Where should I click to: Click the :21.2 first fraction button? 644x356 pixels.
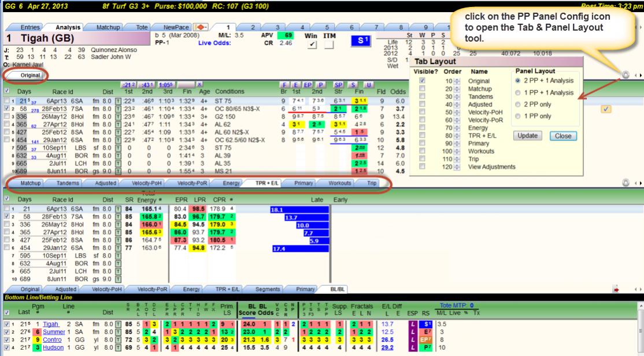click(x=128, y=84)
